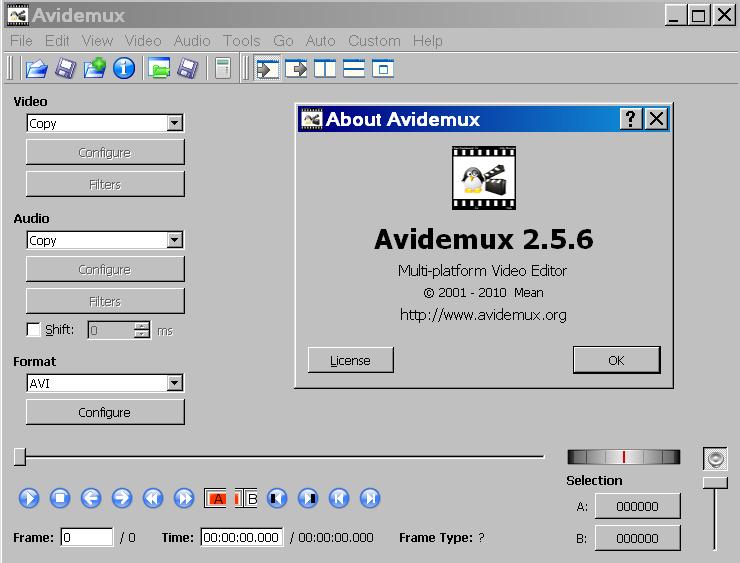The width and height of the screenshot is (740, 563).
Task: Jump to next keyframe button
Action: point(184,498)
